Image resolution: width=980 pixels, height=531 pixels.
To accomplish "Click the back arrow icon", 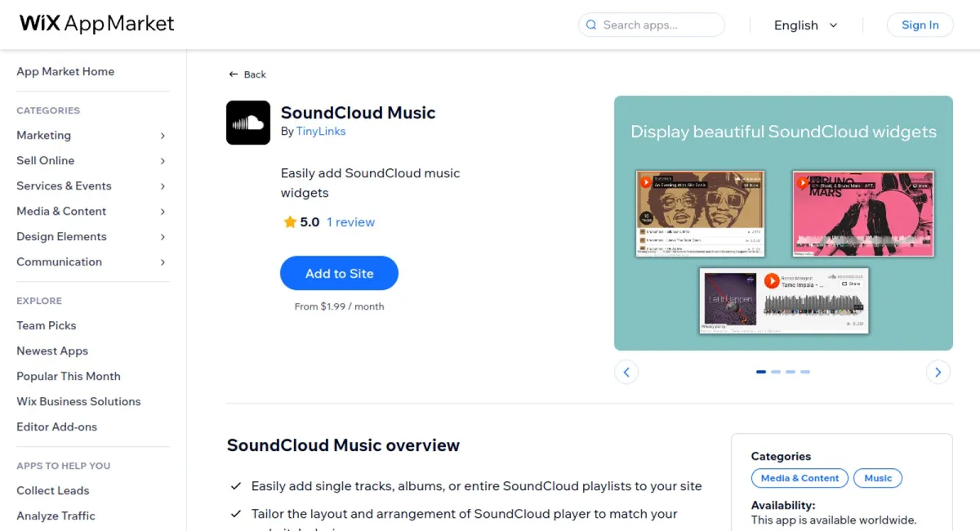I will [234, 74].
